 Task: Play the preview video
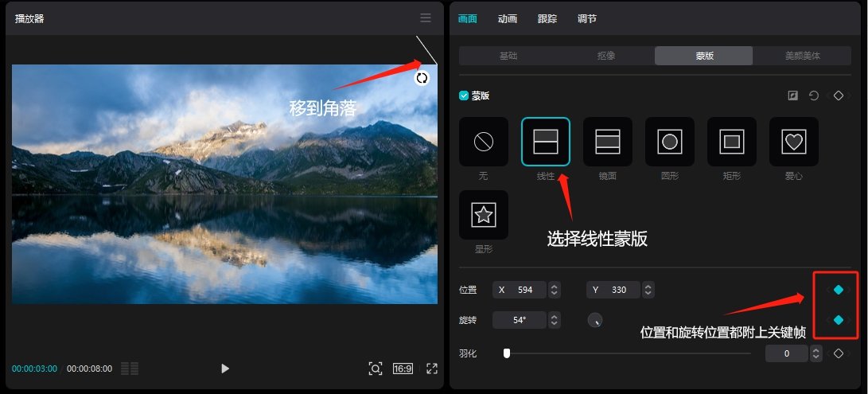tap(224, 369)
